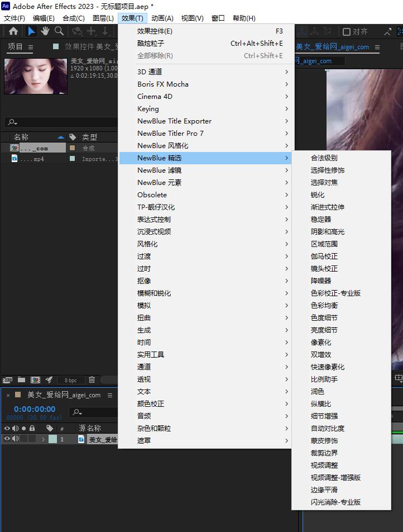Viewport: 403px width, 532px height.
Task: Select the Selection arrow tool
Action: (31, 31)
